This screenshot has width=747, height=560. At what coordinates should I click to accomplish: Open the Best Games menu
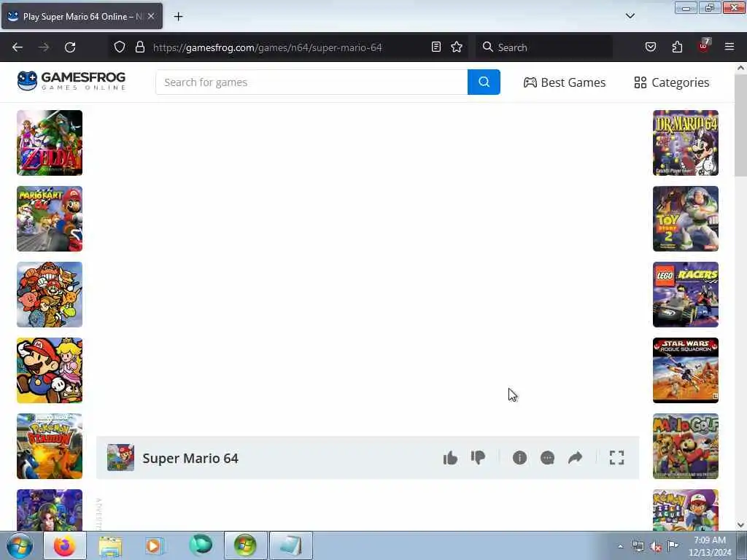click(565, 82)
